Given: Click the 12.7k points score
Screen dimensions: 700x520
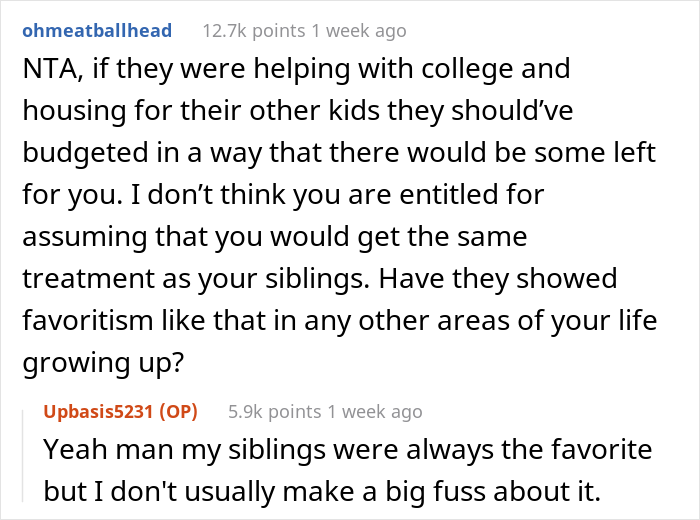Looking at the screenshot, I should 252,31.
